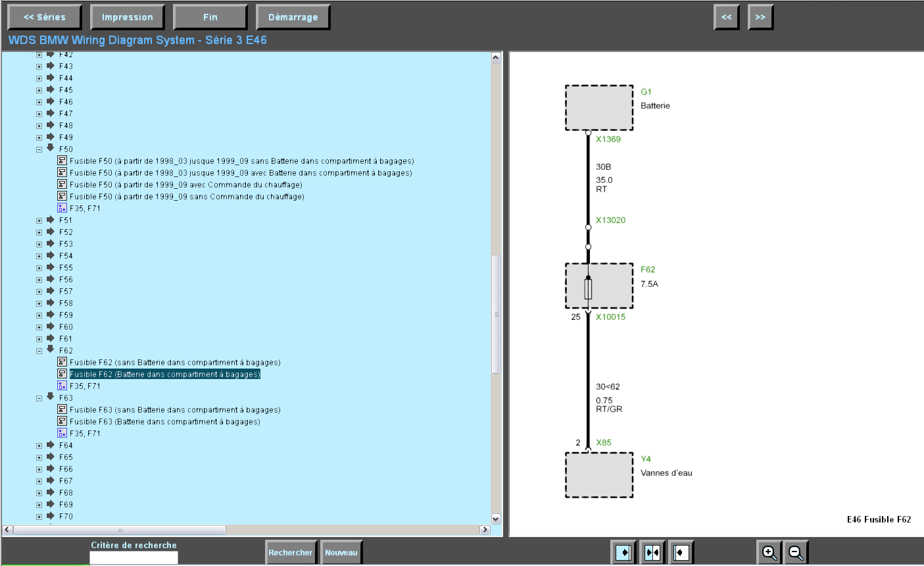This screenshot has height=566, width=924.
Task: Expand the F52 tree node
Action: click(39, 232)
